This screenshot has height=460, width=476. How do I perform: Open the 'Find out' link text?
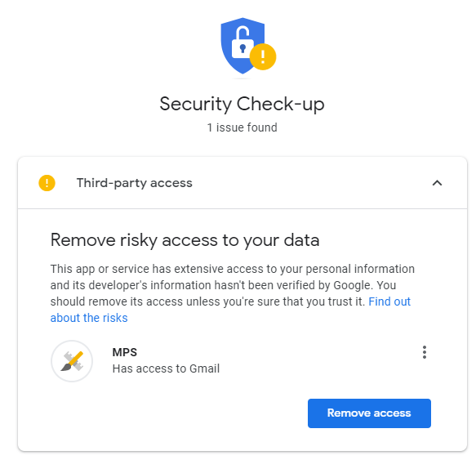pyautogui.click(x=389, y=301)
